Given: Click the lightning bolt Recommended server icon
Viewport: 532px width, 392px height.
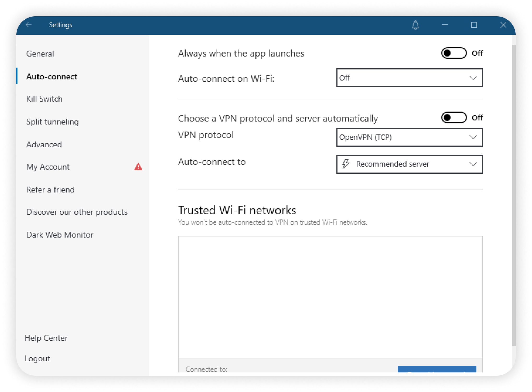Looking at the screenshot, I should click(x=346, y=164).
